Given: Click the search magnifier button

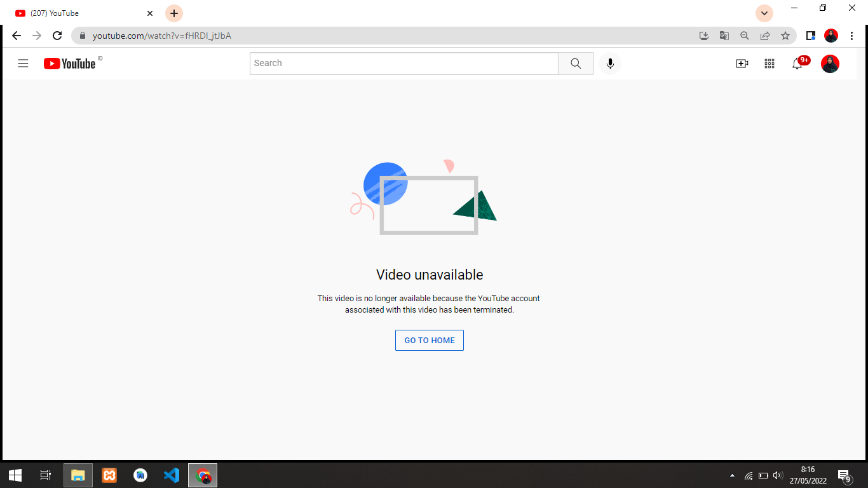Looking at the screenshot, I should point(576,64).
